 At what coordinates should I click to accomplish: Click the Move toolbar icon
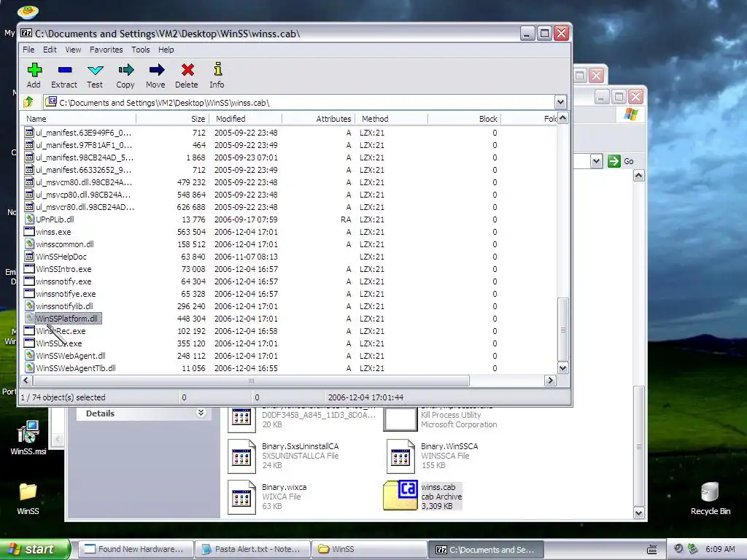[x=156, y=71]
